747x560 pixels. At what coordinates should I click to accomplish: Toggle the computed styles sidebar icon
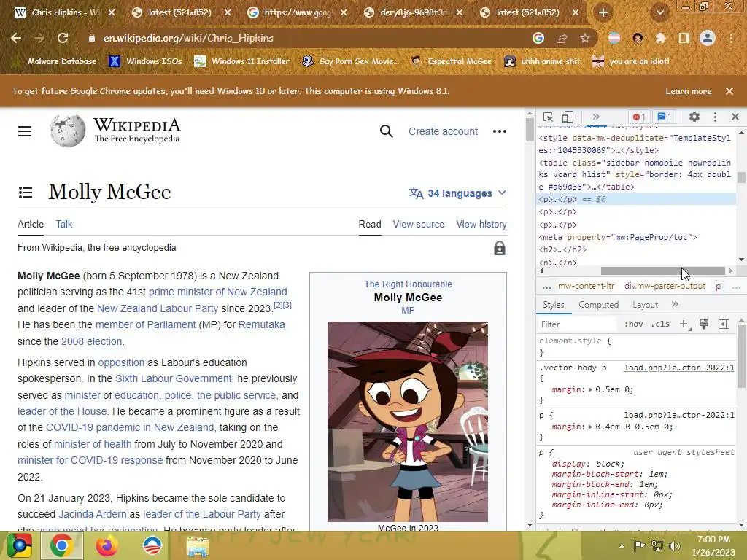(724, 324)
